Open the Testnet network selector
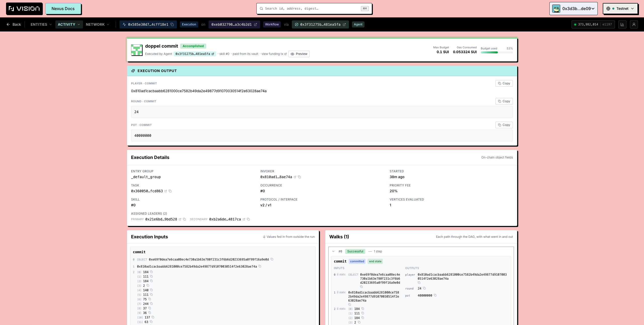This screenshot has height=325, width=644. coord(620,9)
